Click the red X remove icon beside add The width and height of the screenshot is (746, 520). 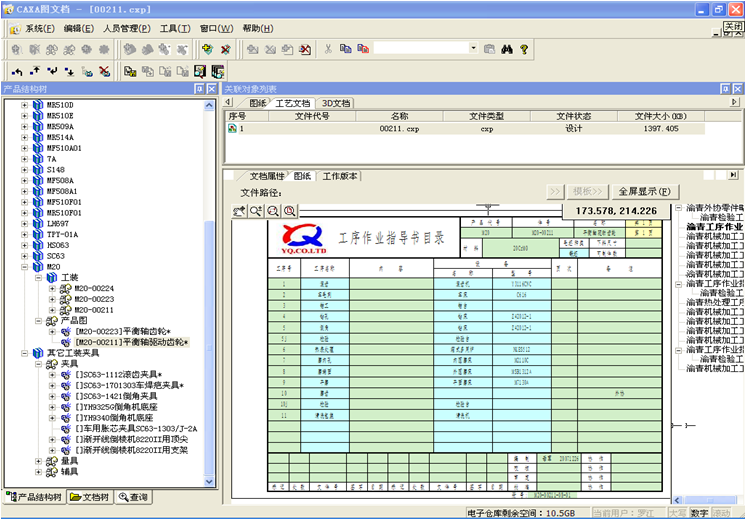(225, 49)
